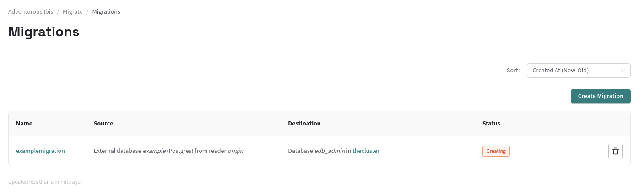Click the Updated less than a minute ago text
644x196 pixels.
(44, 182)
